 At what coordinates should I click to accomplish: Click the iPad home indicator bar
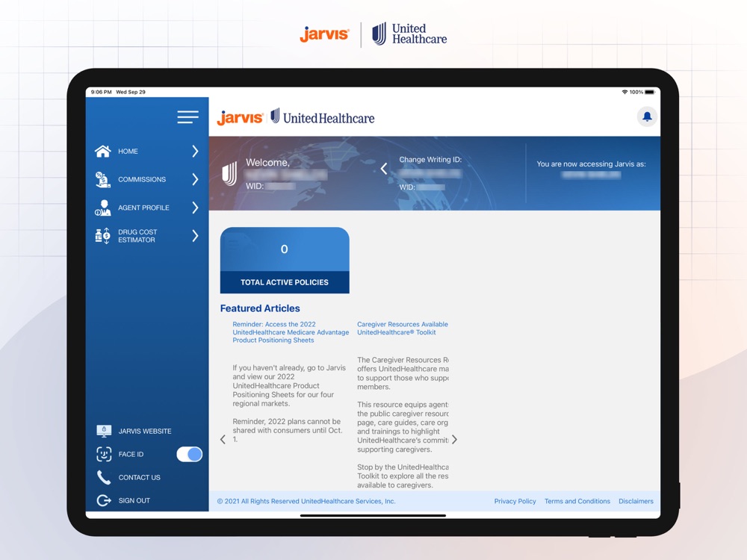(373, 515)
